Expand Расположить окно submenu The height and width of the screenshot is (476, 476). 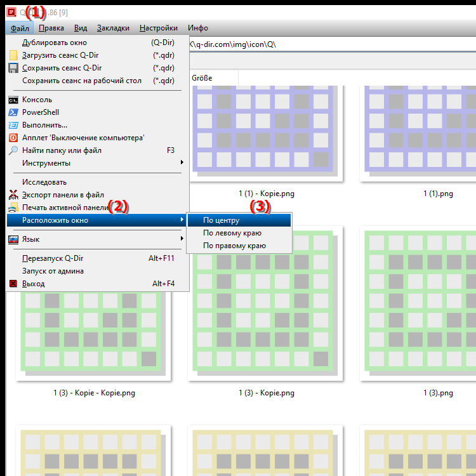click(97, 220)
